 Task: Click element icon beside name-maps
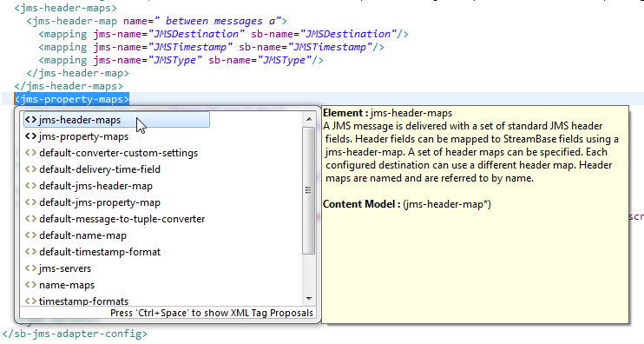tap(30, 284)
